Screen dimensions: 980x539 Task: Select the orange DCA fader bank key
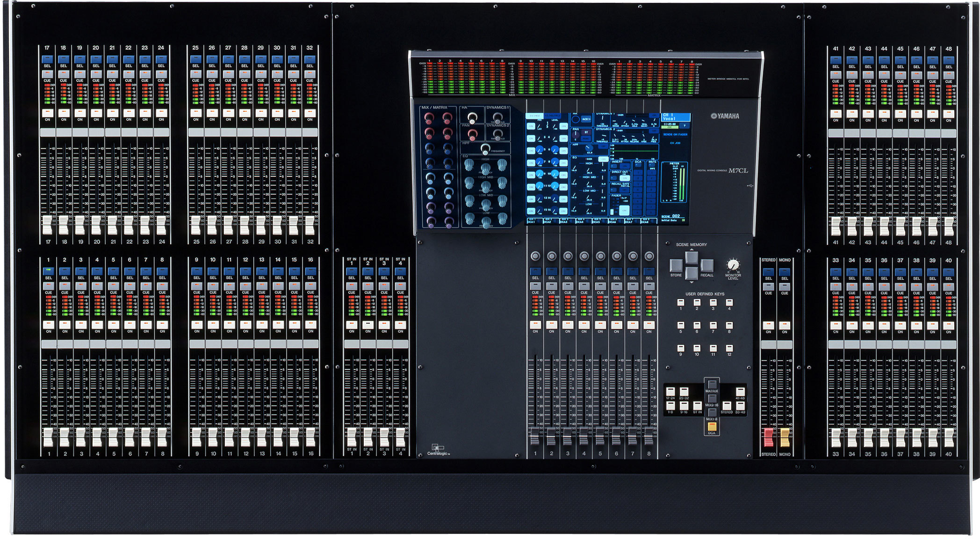tap(713, 427)
